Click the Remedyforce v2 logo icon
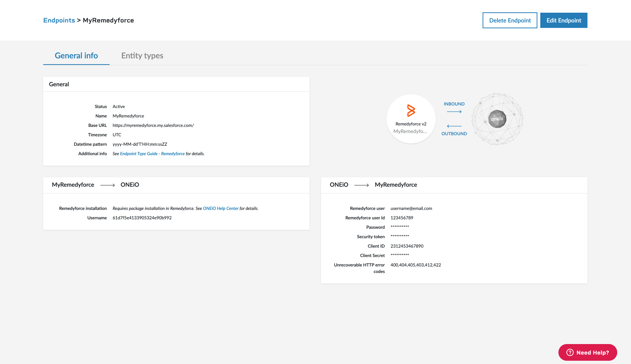This screenshot has width=631, height=364. pyautogui.click(x=411, y=111)
